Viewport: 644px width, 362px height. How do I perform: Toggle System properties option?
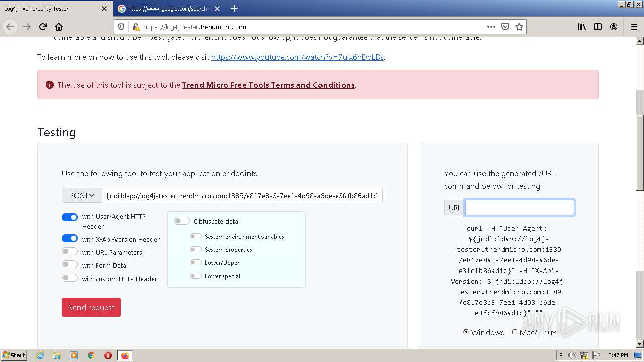click(196, 249)
